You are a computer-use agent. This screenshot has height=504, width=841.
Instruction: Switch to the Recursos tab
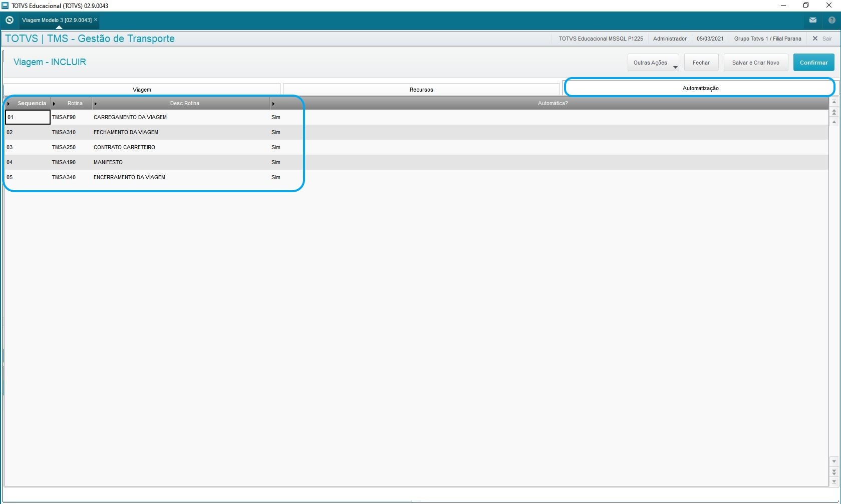tap(421, 90)
